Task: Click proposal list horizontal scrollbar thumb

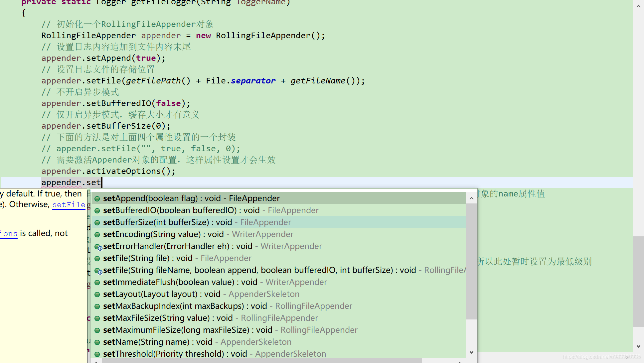Action: pyautogui.click(x=262, y=361)
